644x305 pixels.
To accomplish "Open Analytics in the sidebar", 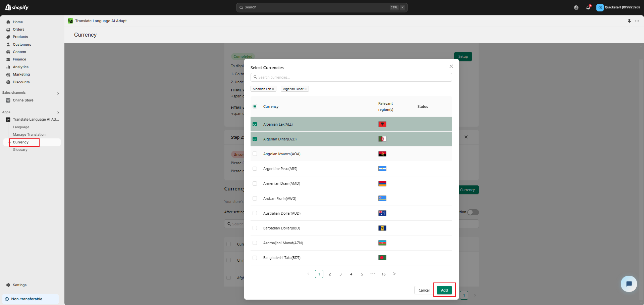I will point(20,67).
